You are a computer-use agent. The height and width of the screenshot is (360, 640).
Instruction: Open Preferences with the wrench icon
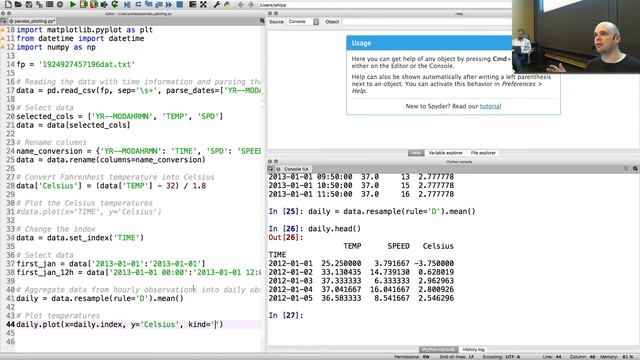[216, 4]
